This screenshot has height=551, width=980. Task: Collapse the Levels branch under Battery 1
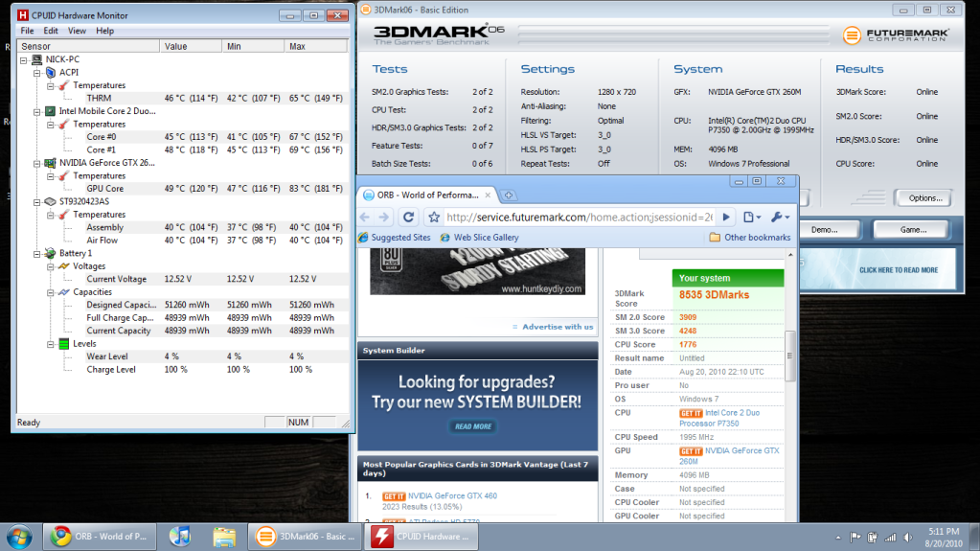coord(51,344)
